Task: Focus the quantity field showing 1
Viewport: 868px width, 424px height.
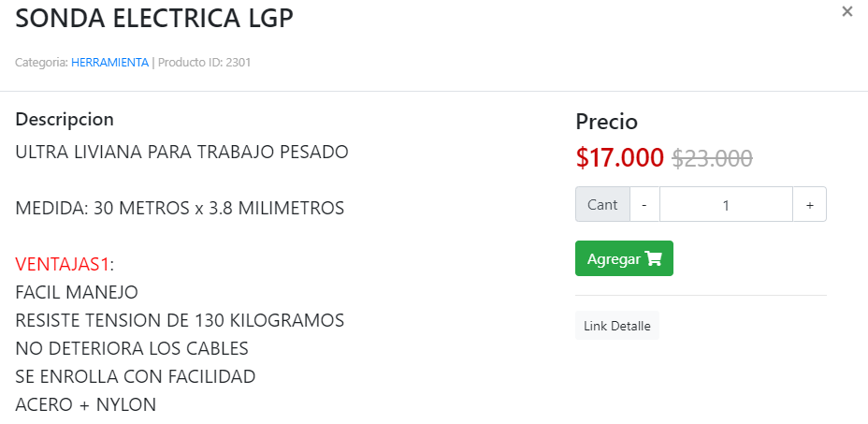Action: (726, 205)
